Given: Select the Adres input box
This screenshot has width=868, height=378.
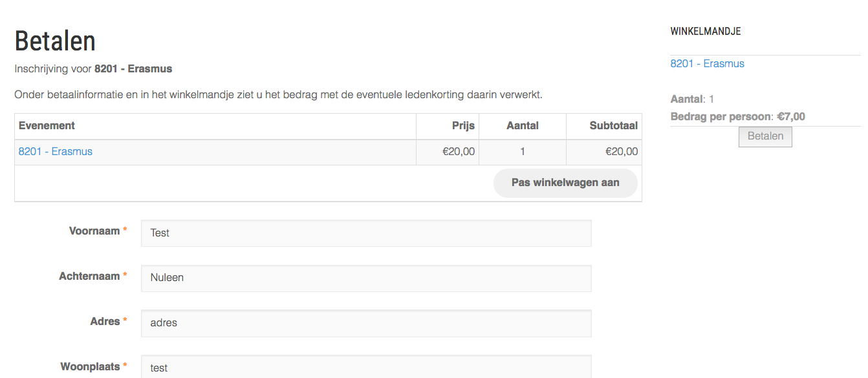Looking at the screenshot, I should click(x=366, y=323).
